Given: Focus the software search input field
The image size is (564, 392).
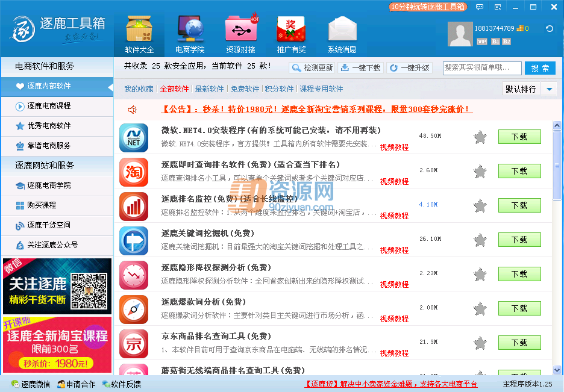Looking at the screenshot, I should (x=482, y=68).
